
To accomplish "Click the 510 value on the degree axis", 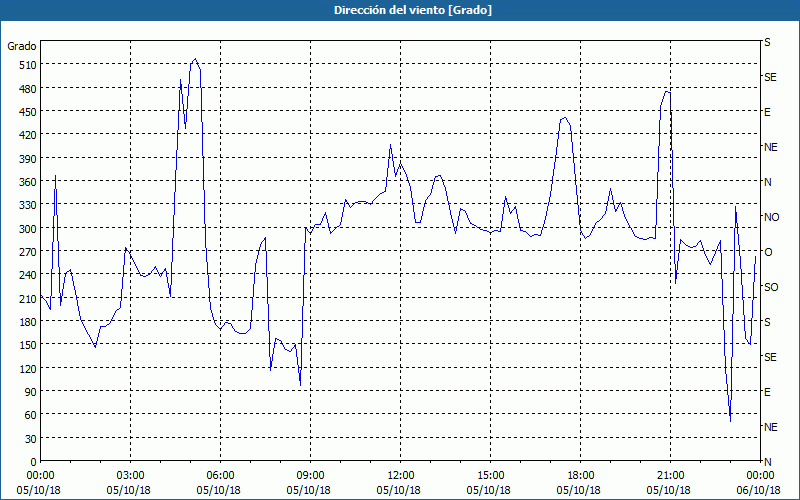I will [x=29, y=65].
